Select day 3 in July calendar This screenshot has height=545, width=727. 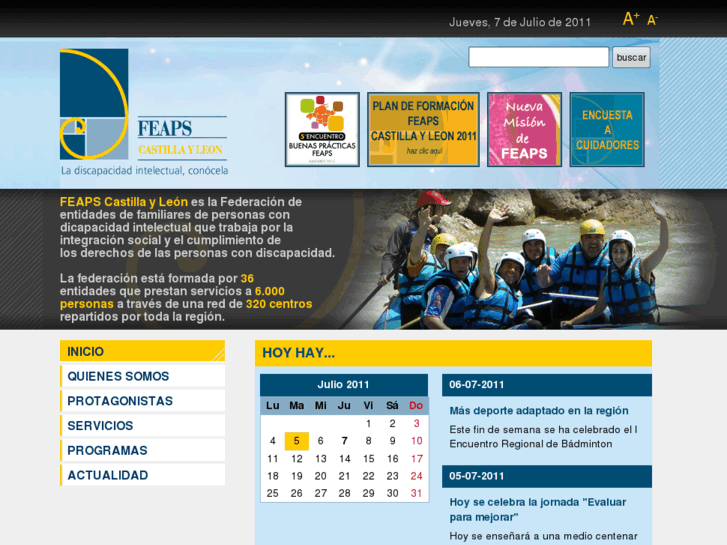[416, 423]
